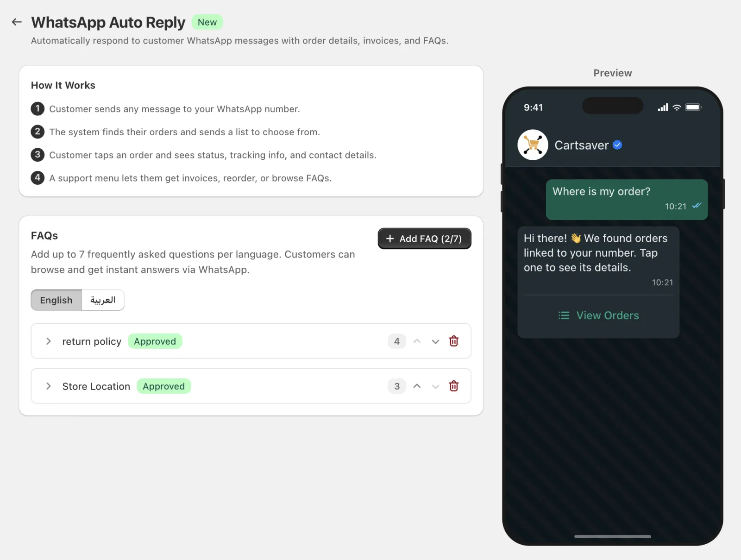Add a new FAQ (2/7)
Screen dimensions: 741x560
[x=424, y=239]
